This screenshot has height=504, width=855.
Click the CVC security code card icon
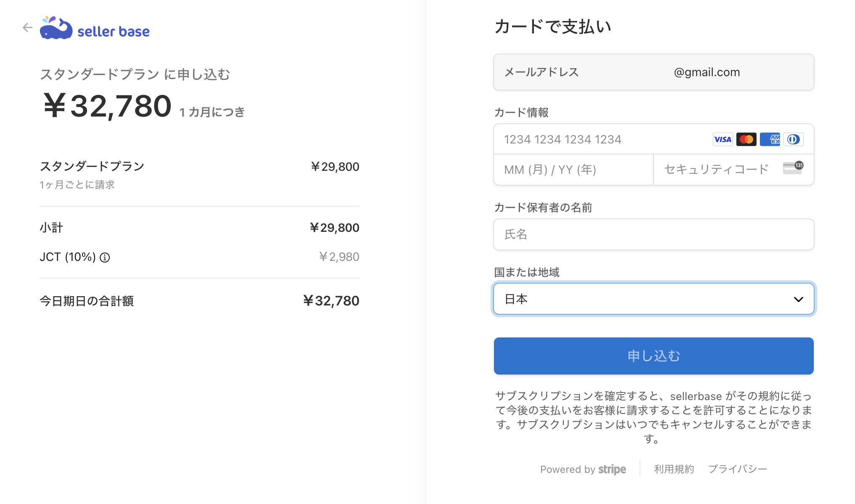pyautogui.click(x=793, y=168)
